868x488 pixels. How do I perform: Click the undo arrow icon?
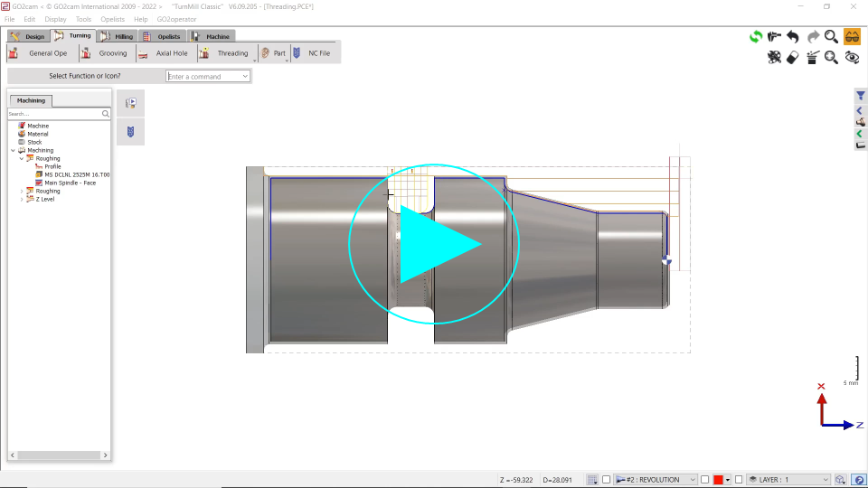click(x=793, y=37)
